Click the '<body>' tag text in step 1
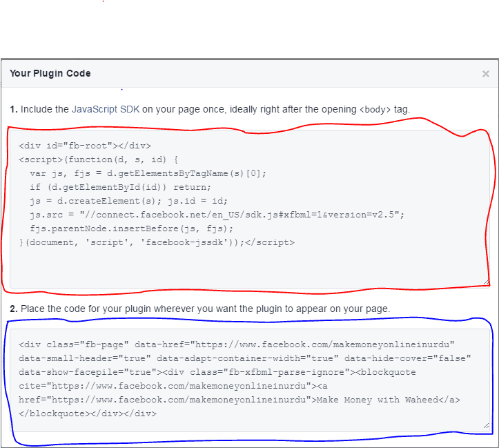The width and height of the screenshot is (499, 448). (x=375, y=110)
